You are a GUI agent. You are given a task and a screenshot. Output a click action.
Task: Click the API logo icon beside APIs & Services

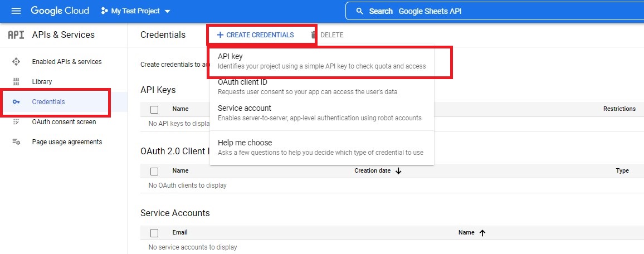16,35
